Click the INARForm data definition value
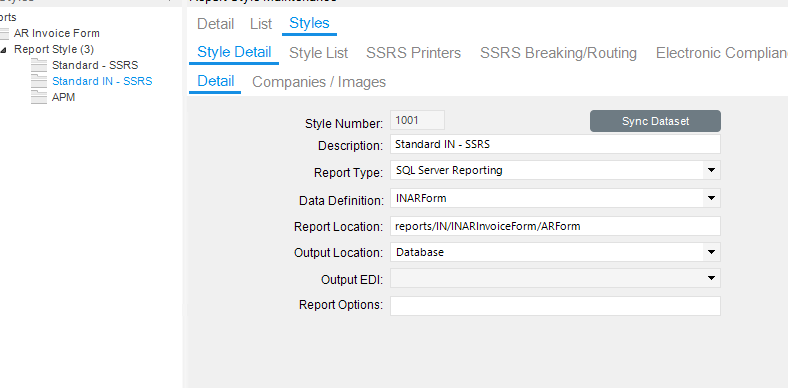The width and height of the screenshot is (788, 388). (421, 199)
